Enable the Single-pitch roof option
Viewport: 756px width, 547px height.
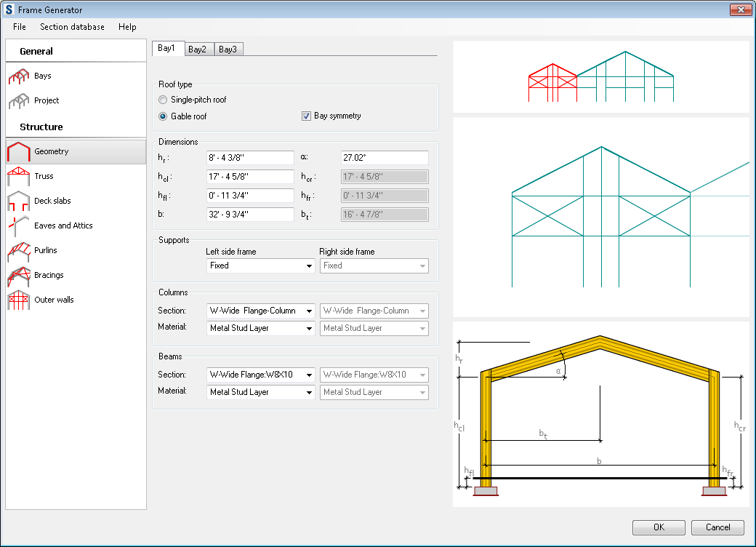coord(162,100)
